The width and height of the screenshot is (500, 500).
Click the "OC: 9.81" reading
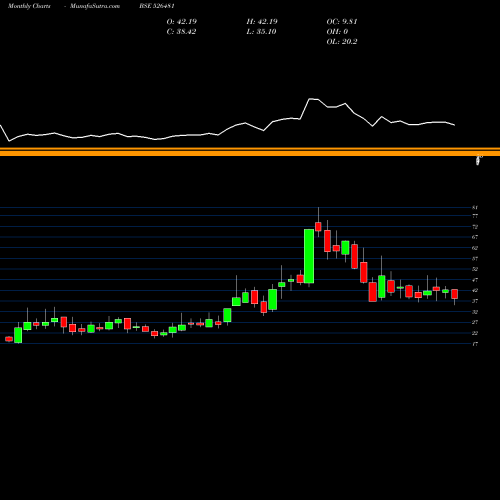[342, 22]
